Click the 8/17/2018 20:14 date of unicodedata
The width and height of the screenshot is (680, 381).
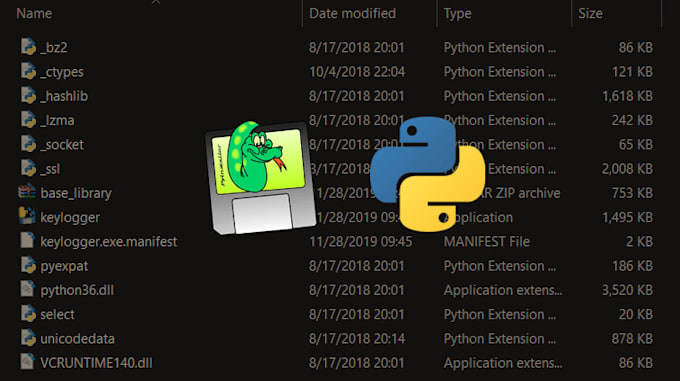coord(357,339)
